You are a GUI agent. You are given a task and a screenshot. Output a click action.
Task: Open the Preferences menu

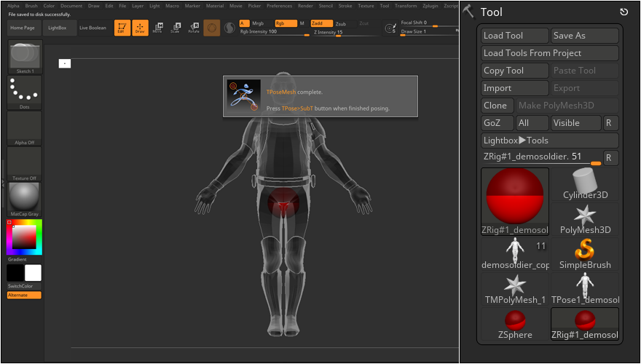pyautogui.click(x=280, y=6)
